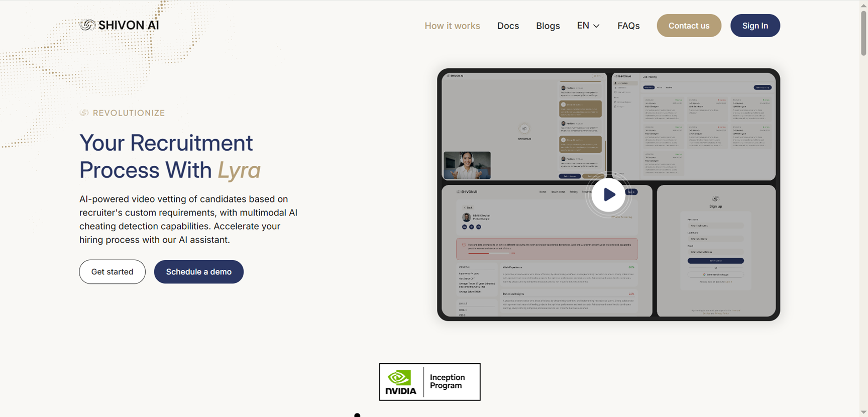Viewport: 868px width, 417px height.
Task: Click the 'Your Recruitment Process With Lyra' heading
Action: (x=170, y=156)
